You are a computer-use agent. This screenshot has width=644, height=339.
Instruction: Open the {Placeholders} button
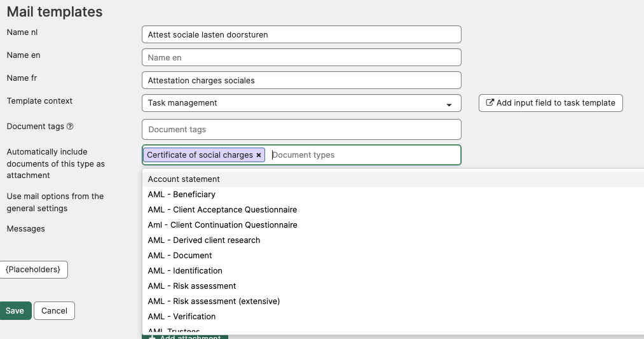coord(33,270)
